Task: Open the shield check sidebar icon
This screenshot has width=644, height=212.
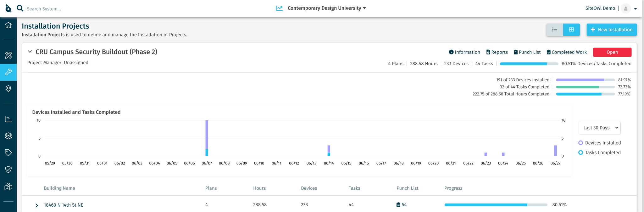Action: pos(8,169)
